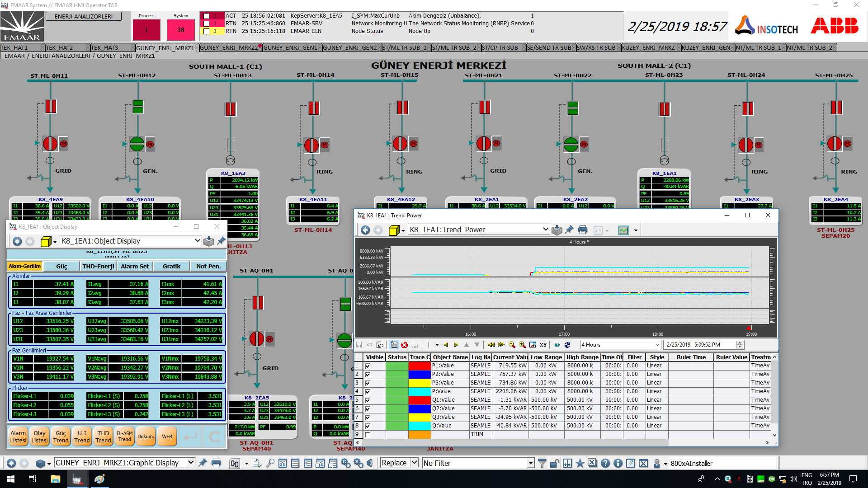Click the printer icon in Trend_Power window

[583, 230]
